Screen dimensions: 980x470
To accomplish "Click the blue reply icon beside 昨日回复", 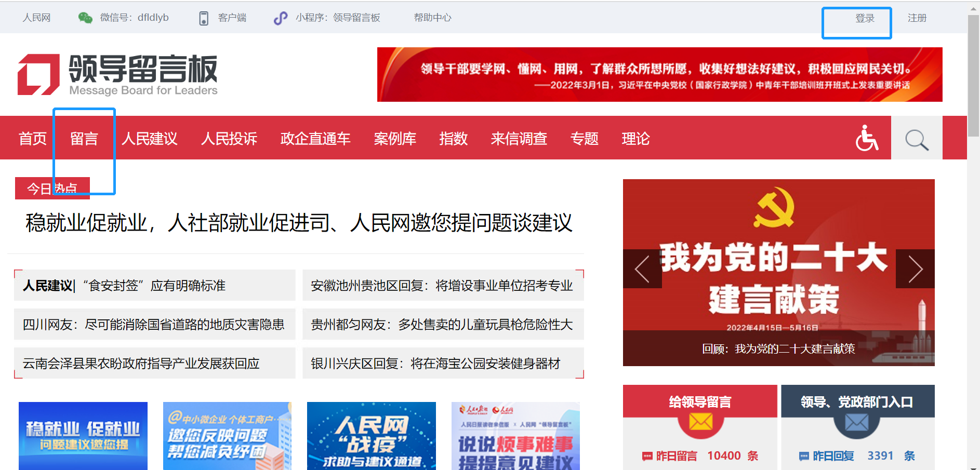I will [804, 456].
